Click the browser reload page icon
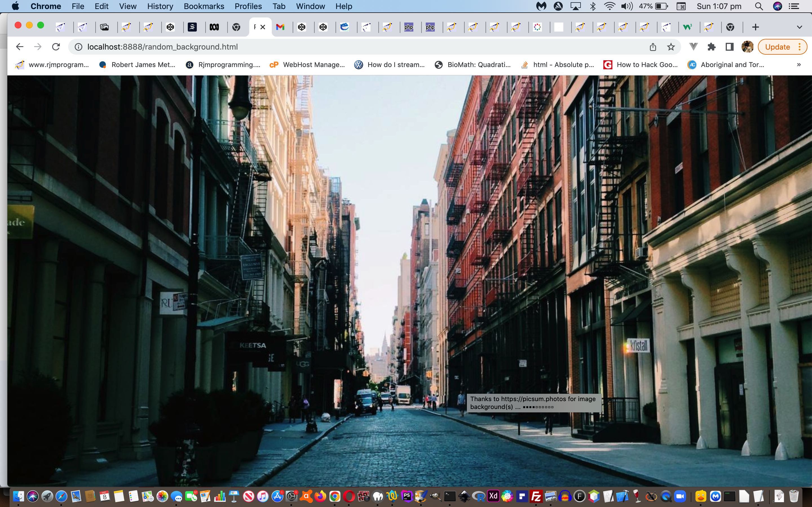The height and width of the screenshot is (507, 812). 56,47
